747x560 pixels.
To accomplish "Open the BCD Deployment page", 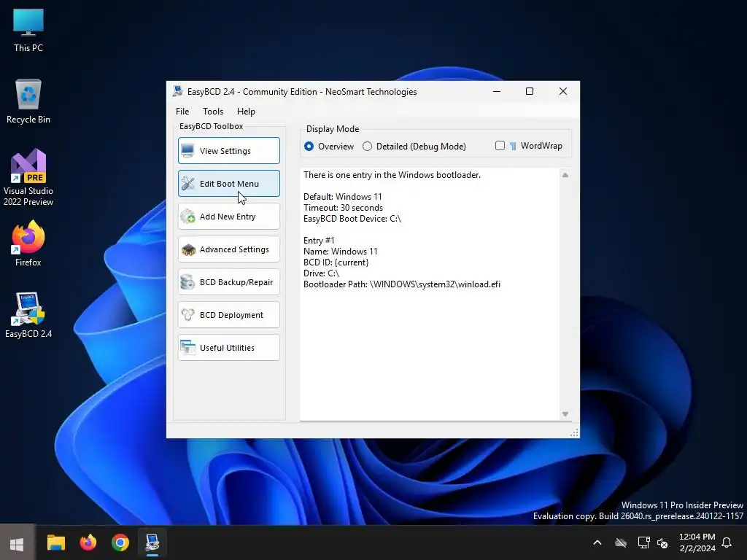I will click(x=228, y=315).
